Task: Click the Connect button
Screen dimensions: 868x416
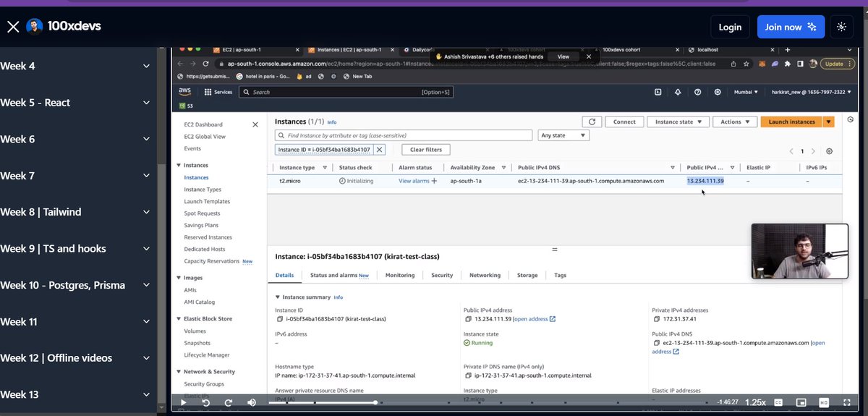Action: pyautogui.click(x=624, y=122)
